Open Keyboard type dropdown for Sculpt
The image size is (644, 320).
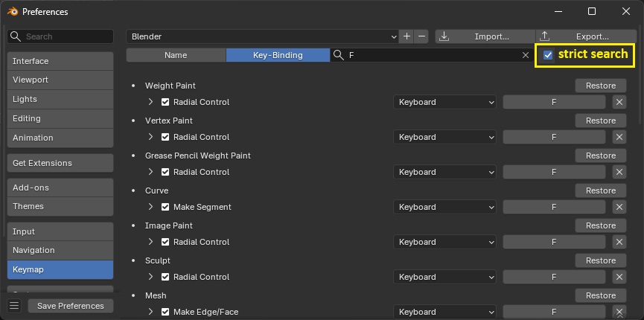pyautogui.click(x=444, y=277)
